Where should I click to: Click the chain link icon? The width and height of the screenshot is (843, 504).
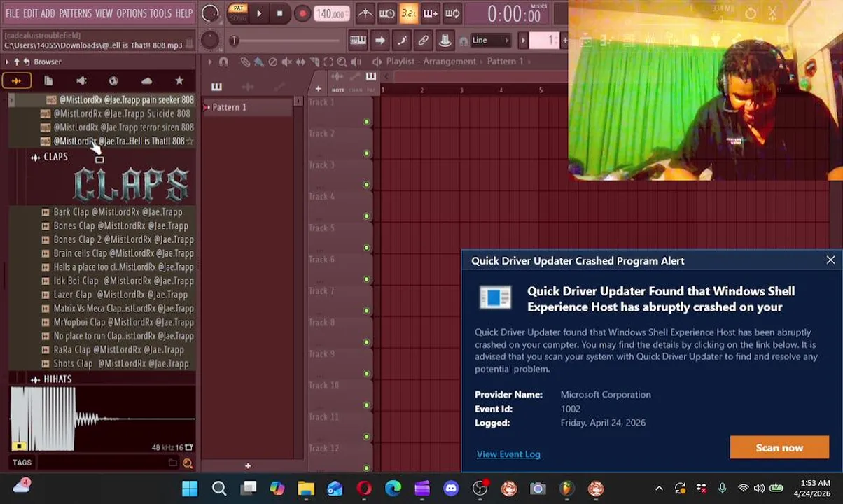pos(423,41)
